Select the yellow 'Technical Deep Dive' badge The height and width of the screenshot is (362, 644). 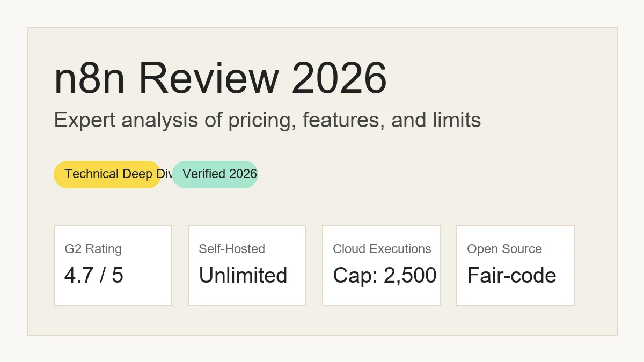pyautogui.click(x=107, y=174)
